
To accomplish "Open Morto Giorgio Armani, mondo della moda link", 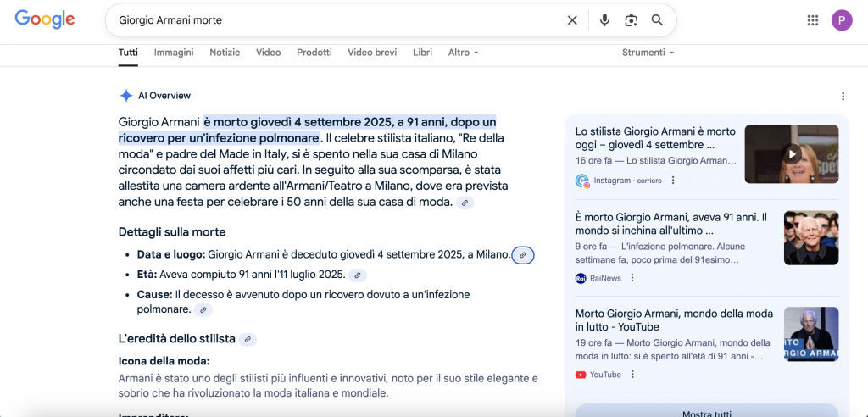I will coord(674,320).
